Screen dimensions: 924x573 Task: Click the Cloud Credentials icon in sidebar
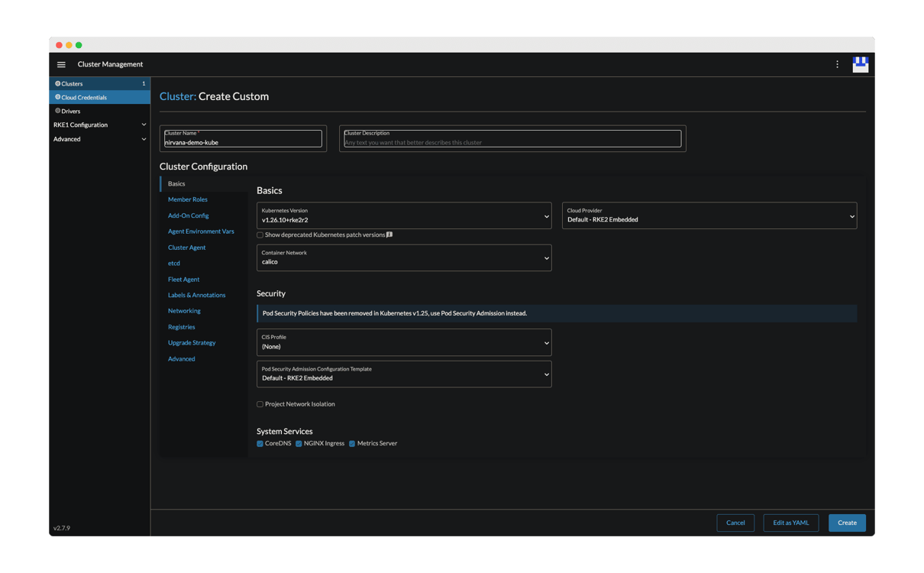(57, 97)
